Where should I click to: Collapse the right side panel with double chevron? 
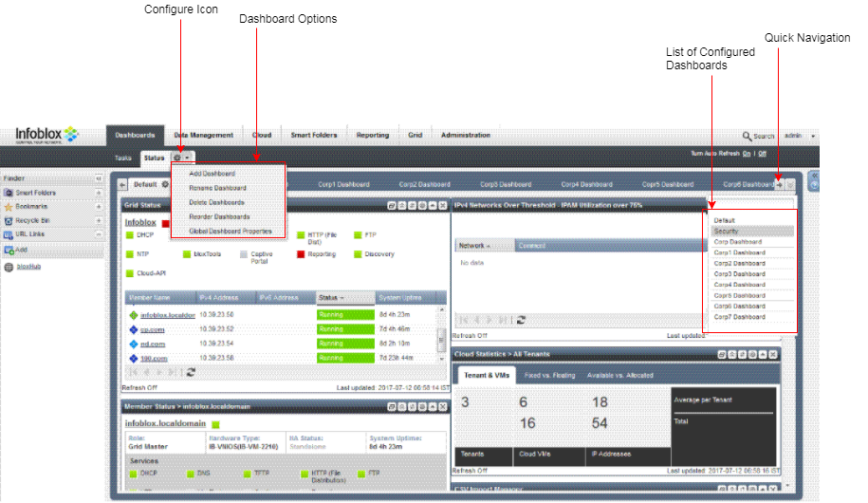coord(814,175)
